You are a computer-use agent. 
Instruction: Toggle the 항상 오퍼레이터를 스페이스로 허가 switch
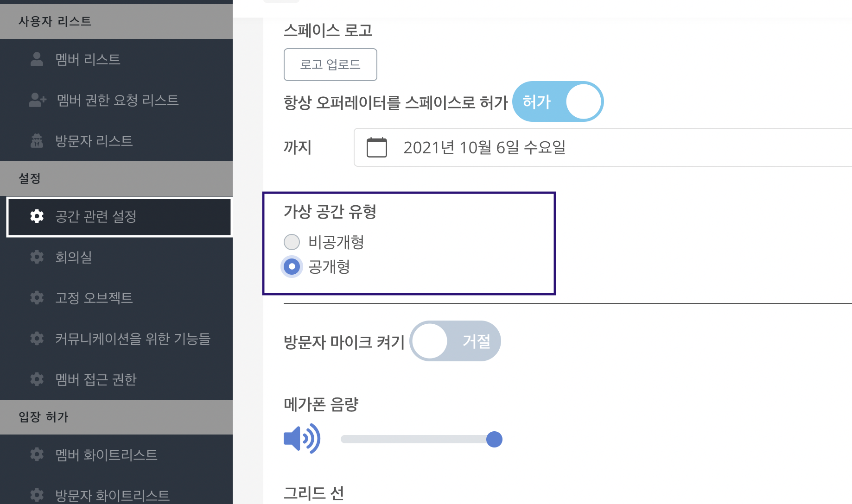coord(558,101)
